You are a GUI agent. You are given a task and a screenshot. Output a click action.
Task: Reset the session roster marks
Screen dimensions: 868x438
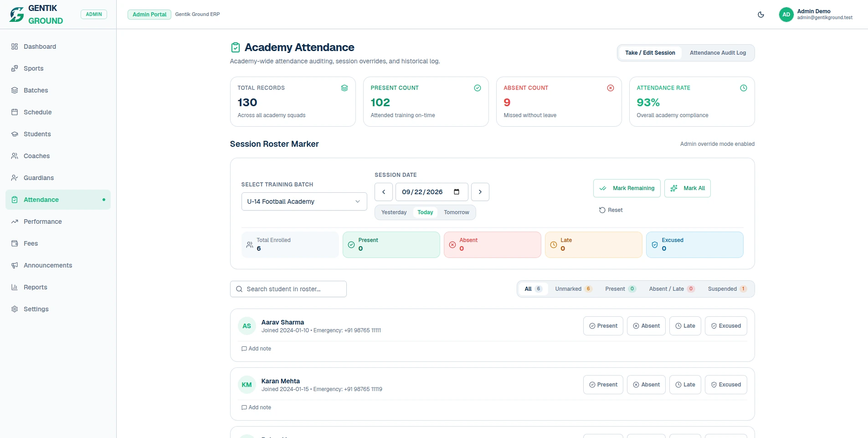pos(611,210)
